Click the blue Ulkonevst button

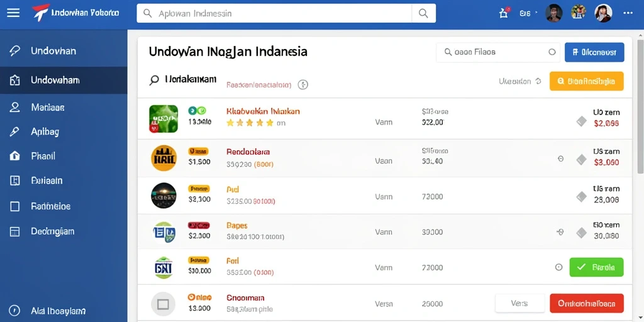[x=594, y=53]
